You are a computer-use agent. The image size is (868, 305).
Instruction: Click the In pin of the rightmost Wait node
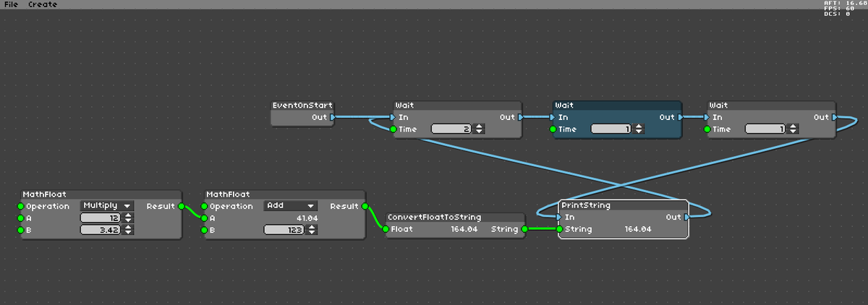[707, 117]
